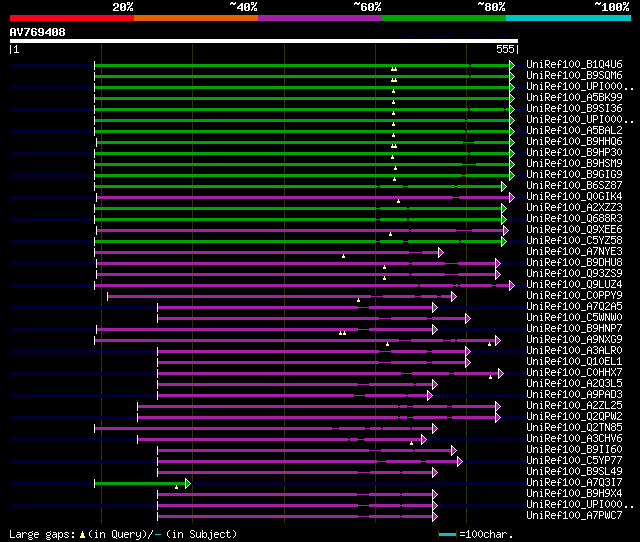
Task: Click the query name AV769408
Action: click(38, 32)
